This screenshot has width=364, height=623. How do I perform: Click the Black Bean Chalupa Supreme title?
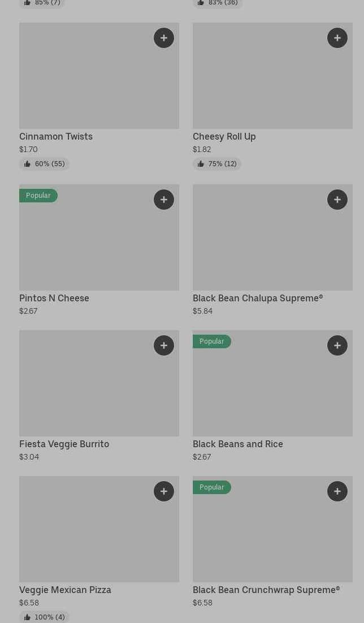click(258, 298)
